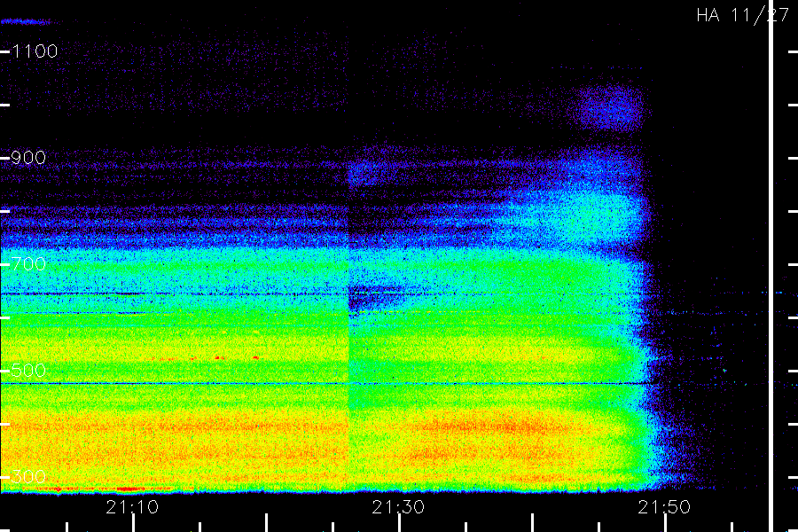Click the HA 11/27 date label
This screenshot has height=532, width=798.
pos(742,15)
